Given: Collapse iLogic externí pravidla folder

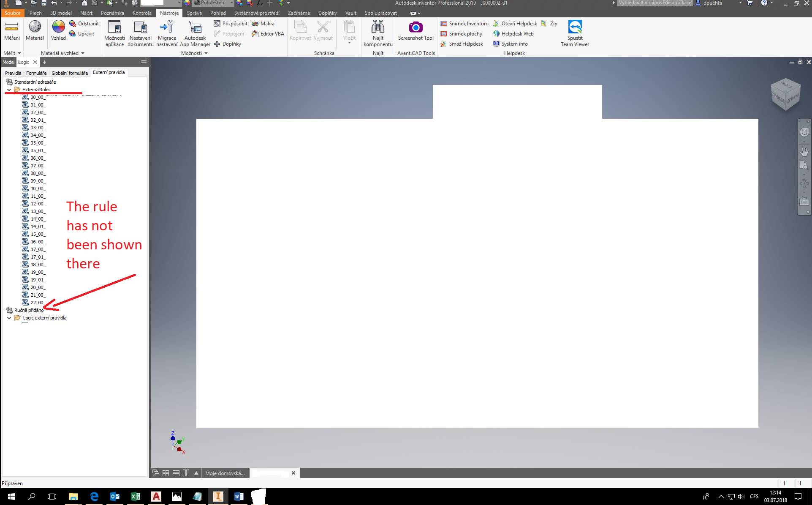Looking at the screenshot, I should (9, 318).
